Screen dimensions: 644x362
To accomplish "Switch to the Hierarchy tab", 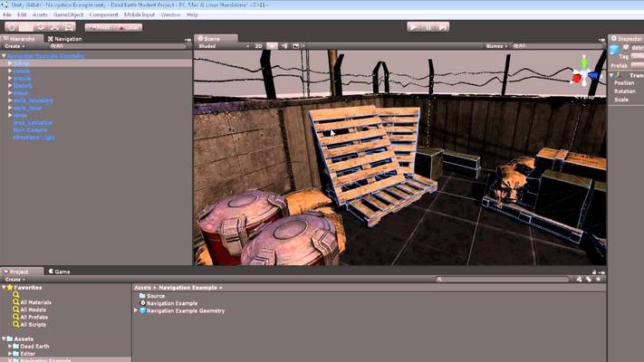I will (x=22, y=39).
